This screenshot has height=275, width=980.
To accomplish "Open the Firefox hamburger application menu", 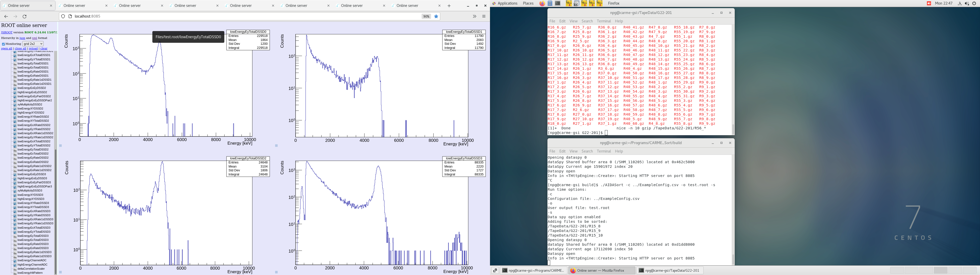I will click(484, 17).
